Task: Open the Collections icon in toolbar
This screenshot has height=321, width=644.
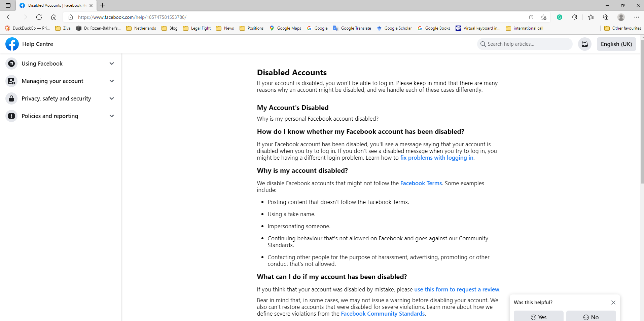Action: 606,17
